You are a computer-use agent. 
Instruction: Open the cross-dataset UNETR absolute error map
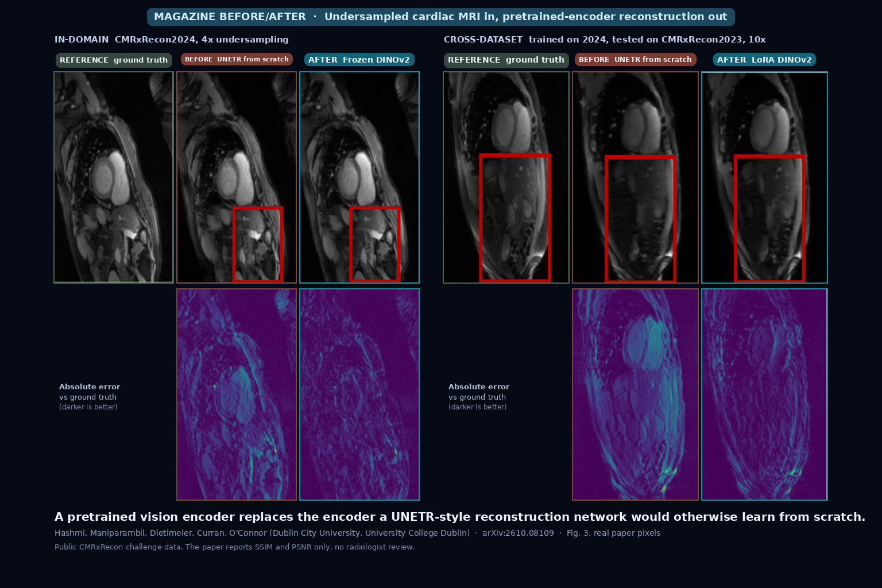[635, 394]
